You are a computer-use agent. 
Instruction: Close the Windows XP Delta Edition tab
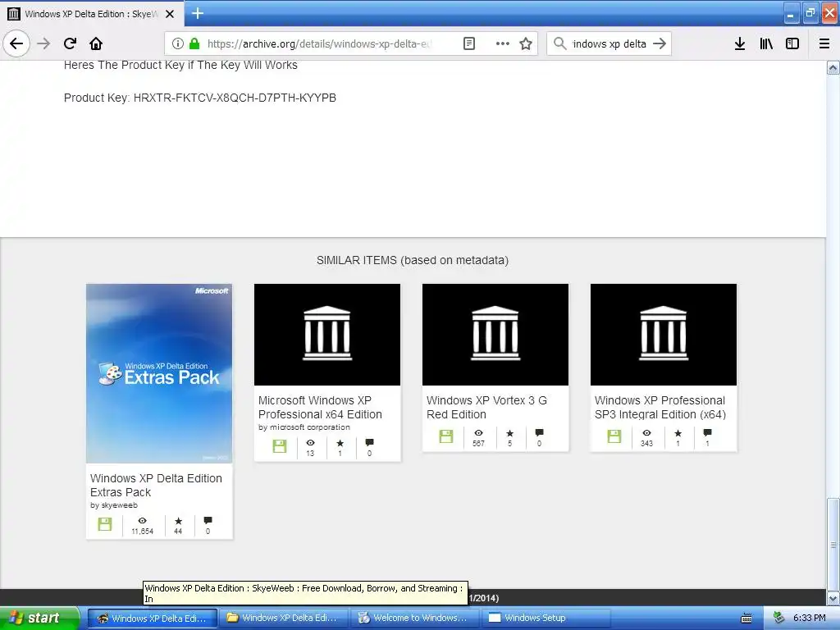tap(170, 14)
